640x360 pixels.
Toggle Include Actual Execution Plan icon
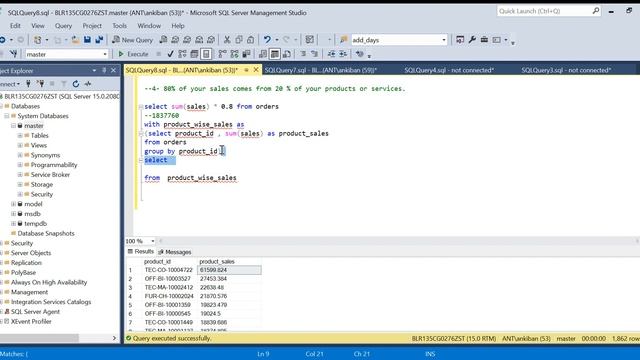(222, 54)
